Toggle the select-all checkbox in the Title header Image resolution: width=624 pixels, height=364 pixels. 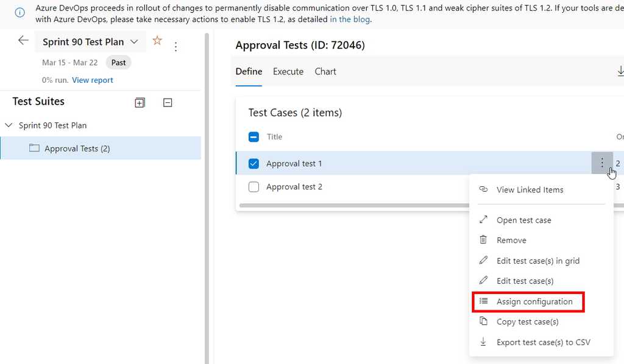(x=253, y=137)
